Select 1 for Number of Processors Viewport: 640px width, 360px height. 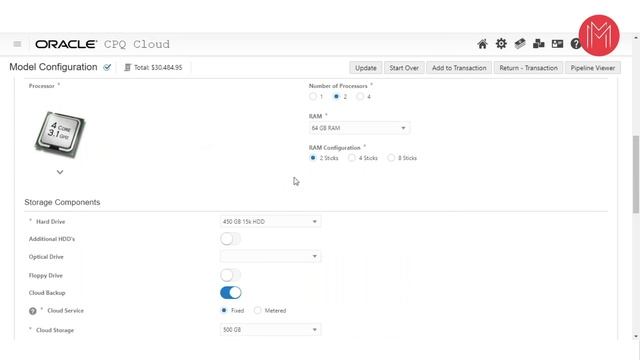[x=313, y=97]
